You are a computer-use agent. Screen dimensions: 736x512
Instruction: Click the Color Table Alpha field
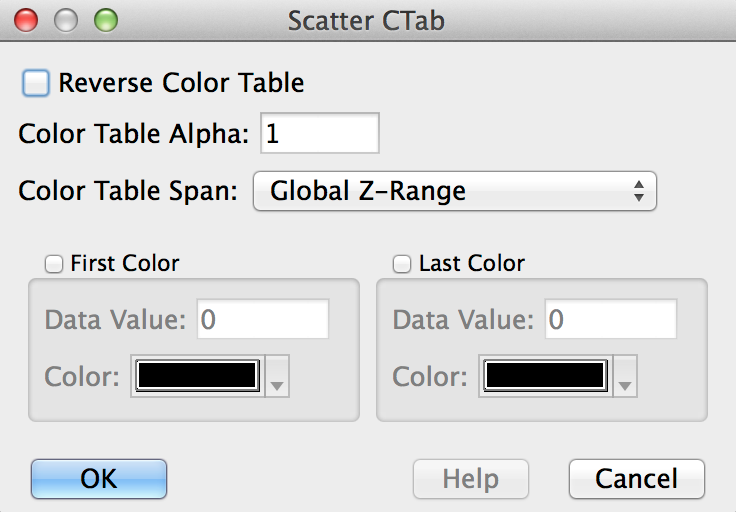point(320,134)
